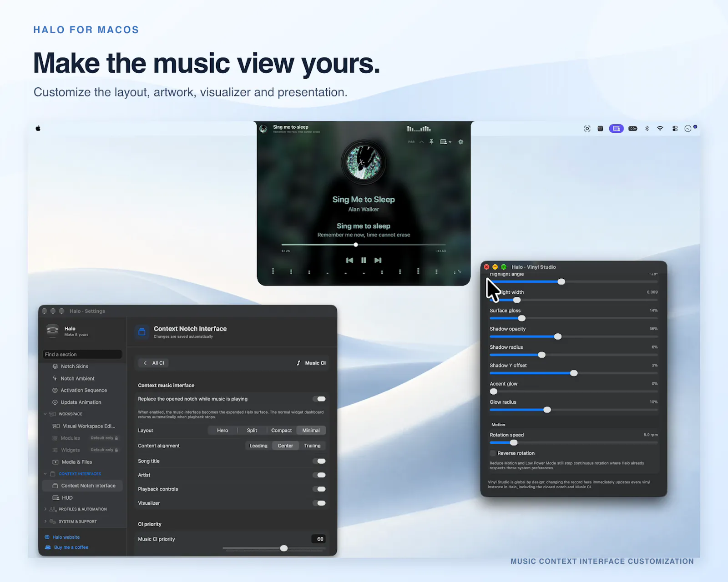The width and height of the screenshot is (728, 582).
Task: Click the Halo app logo in Settings
Action: (x=53, y=331)
